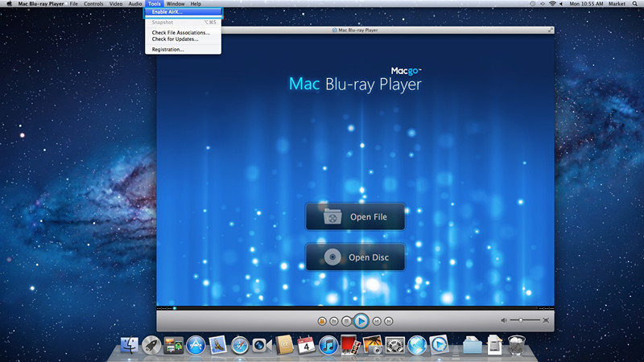The width and height of the screenshot is (644, 362).
Task: Enter fullscreen via icon beside volume slider
Action: tap(546, 320)
